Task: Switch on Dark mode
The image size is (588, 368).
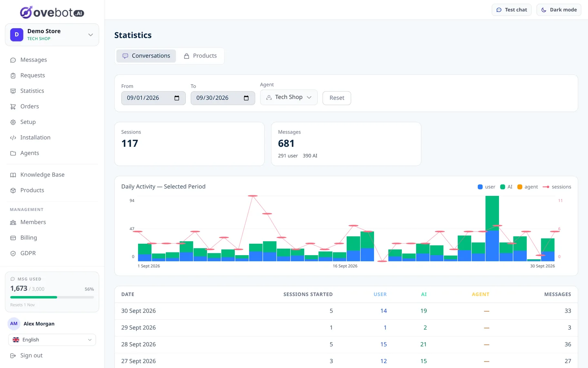Action: click(x=559, y=10)
